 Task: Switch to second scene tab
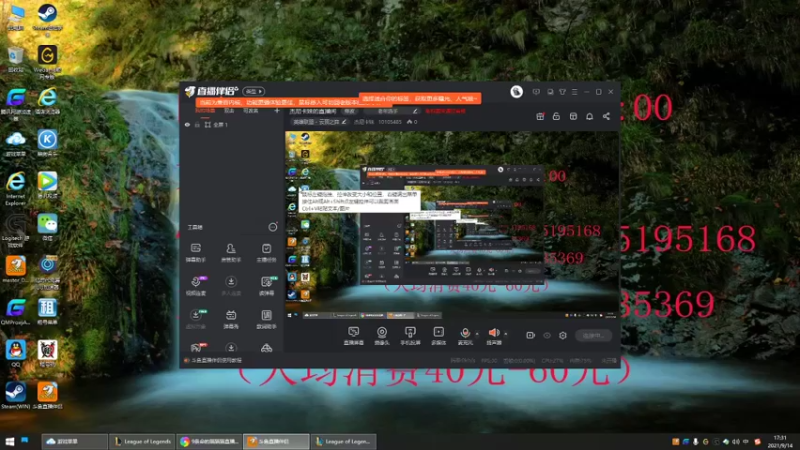pyautogui.click(x=229, y=111)
